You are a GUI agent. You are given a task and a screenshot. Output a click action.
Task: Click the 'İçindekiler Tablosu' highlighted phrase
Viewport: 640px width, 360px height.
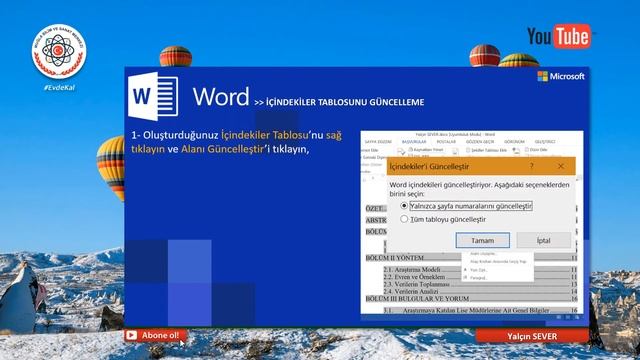coord(264,135)
